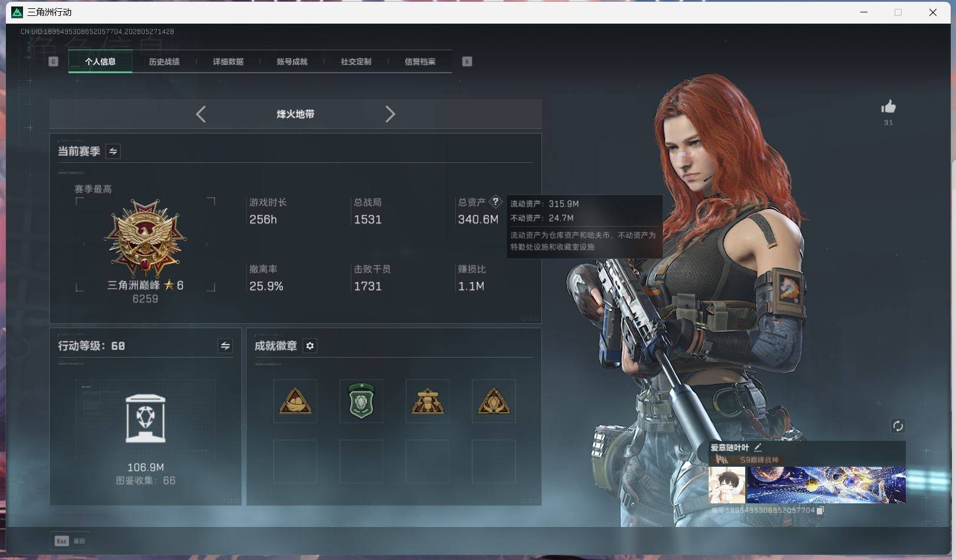Click the 流动资产: 315.9M tooltip line
Screen dimensions: 956x560
[544, 204]
